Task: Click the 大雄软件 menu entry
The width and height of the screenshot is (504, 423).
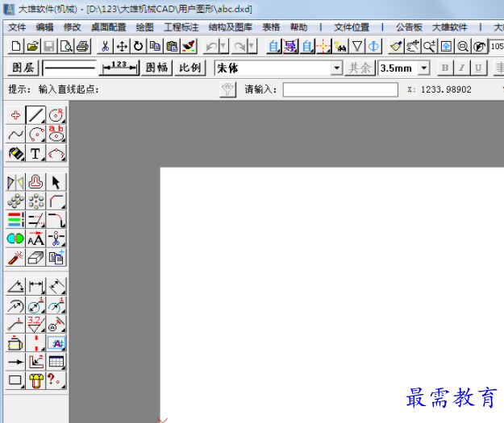Action: point(450,27)
